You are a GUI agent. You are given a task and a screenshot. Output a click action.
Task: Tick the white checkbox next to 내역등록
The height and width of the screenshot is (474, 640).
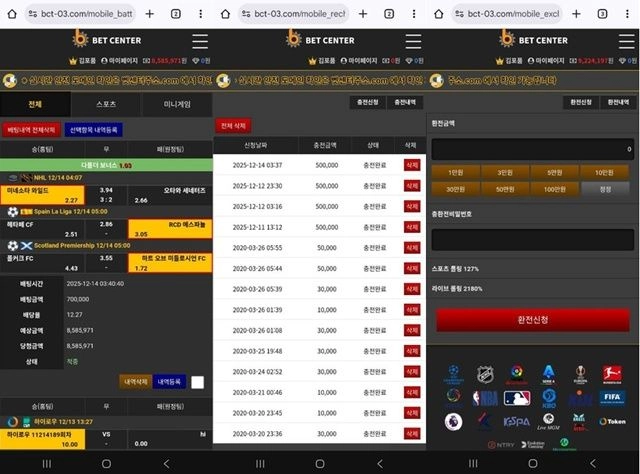click(198, 382)
